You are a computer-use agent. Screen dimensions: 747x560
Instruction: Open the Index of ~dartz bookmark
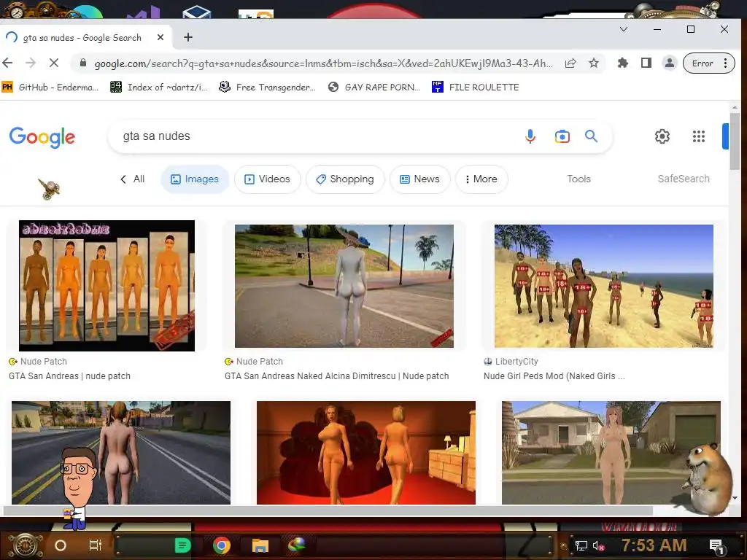tap(158, 87)
